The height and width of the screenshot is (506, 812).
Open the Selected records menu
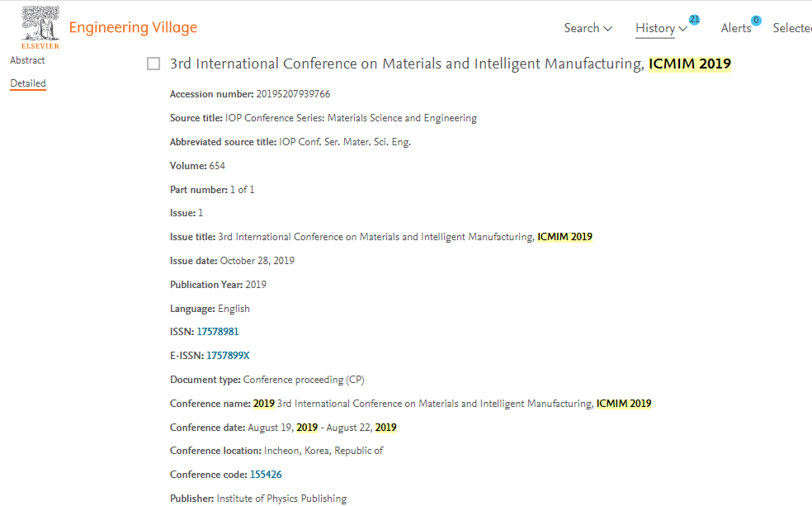click(x=791, y=28)
